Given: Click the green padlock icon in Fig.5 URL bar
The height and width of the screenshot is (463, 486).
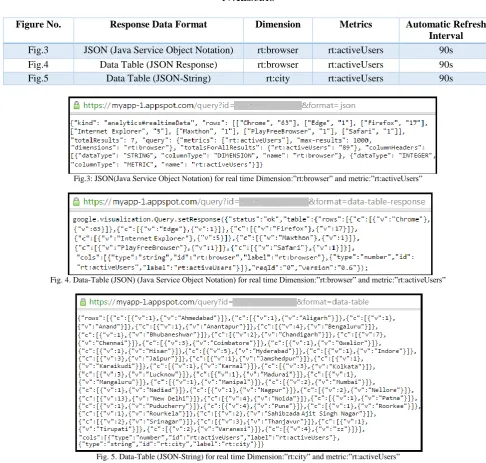Looking at the screenshot, I should coord(82,302).
